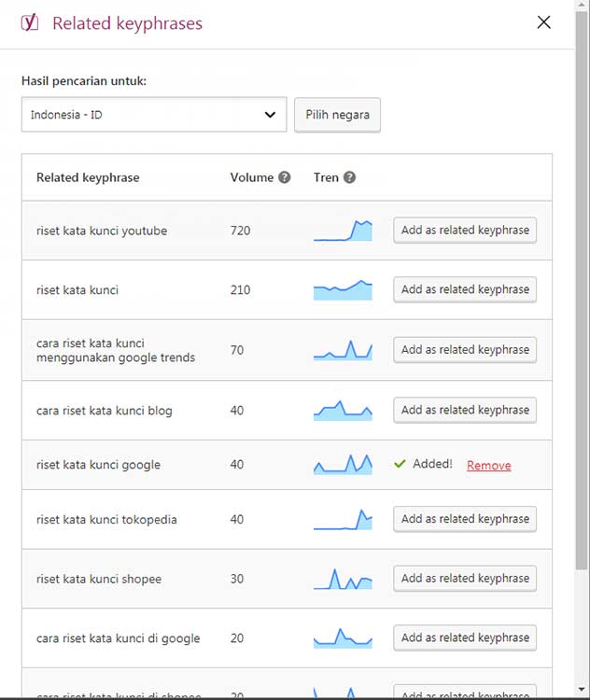The image size is (590, 700).
Task: Click the Tren help question mark icon
Action: (x=349, y=177)
